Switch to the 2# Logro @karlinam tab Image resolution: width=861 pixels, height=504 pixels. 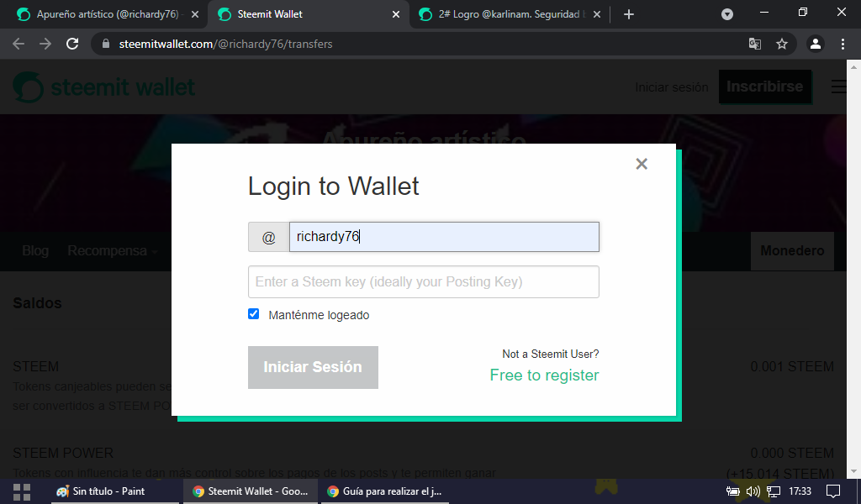508,14
